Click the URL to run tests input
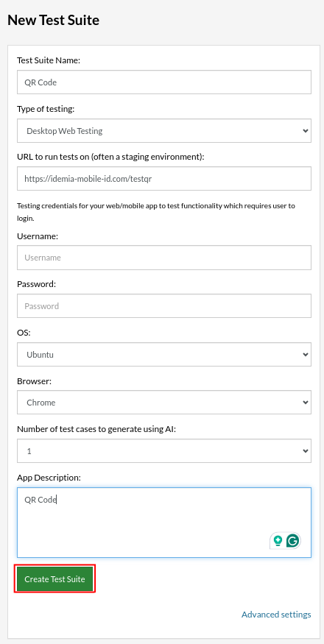This screenshot has height=644, width=324. click(164, 179)
